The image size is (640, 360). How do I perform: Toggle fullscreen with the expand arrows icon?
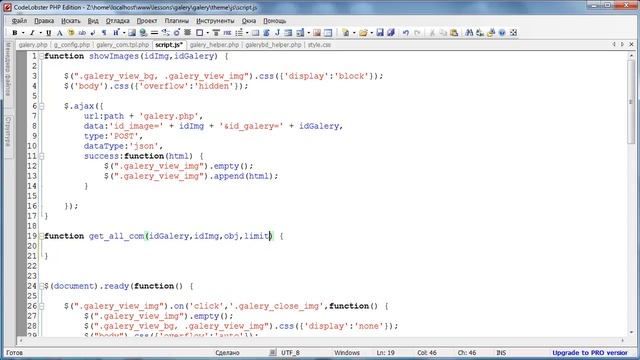coord(513,33)
